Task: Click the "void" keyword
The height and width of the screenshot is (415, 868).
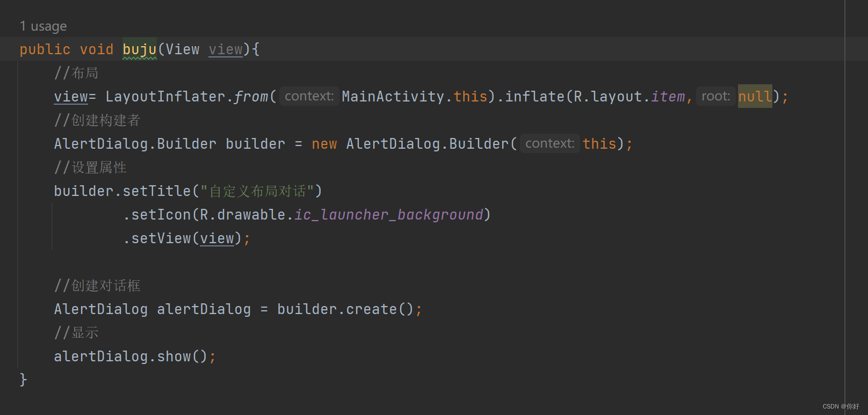Action: [97, 49]
